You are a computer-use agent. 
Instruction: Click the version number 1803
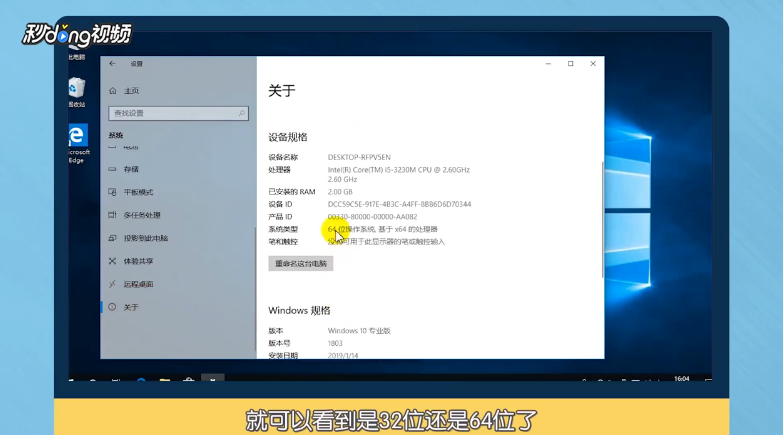[x=335, y=343]
